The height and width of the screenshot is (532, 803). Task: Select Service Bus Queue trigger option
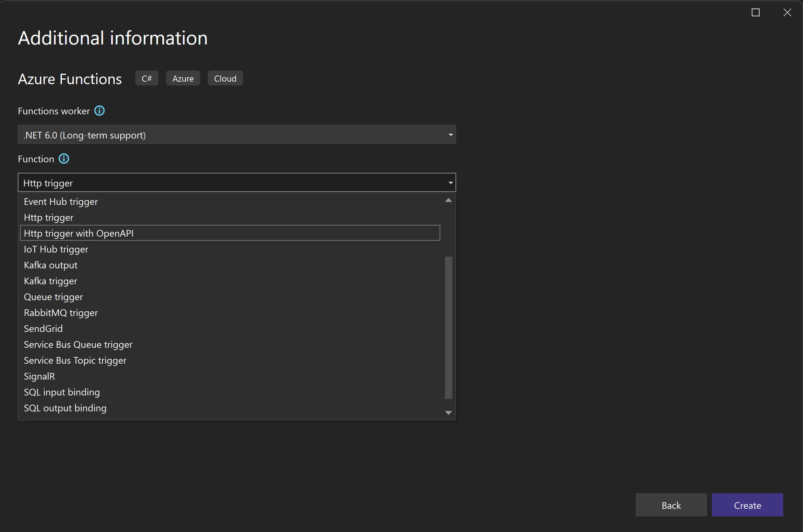78,344
